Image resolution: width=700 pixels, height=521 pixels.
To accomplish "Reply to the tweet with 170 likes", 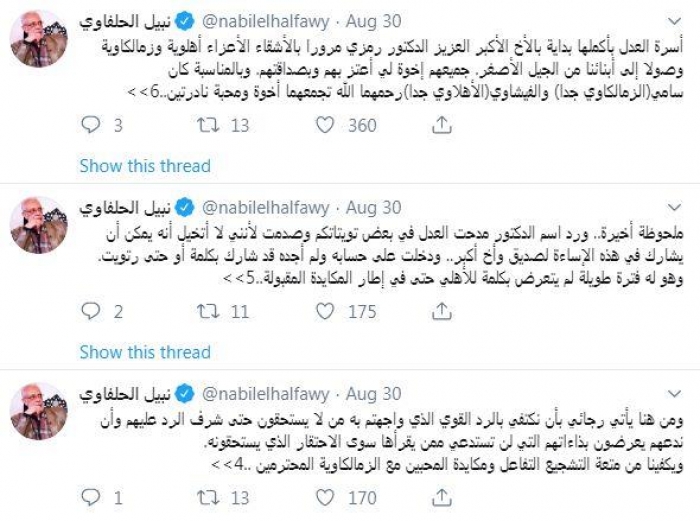I will [90, 496].
